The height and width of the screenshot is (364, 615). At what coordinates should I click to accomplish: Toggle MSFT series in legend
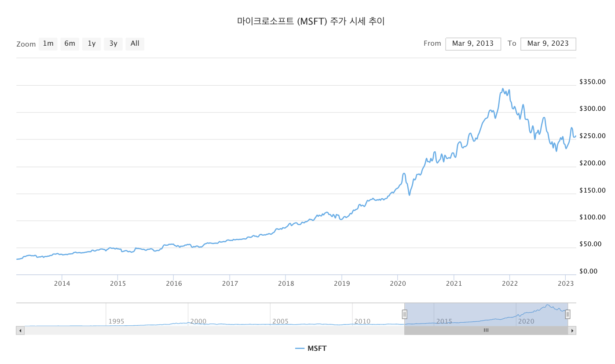click(311, 349)
